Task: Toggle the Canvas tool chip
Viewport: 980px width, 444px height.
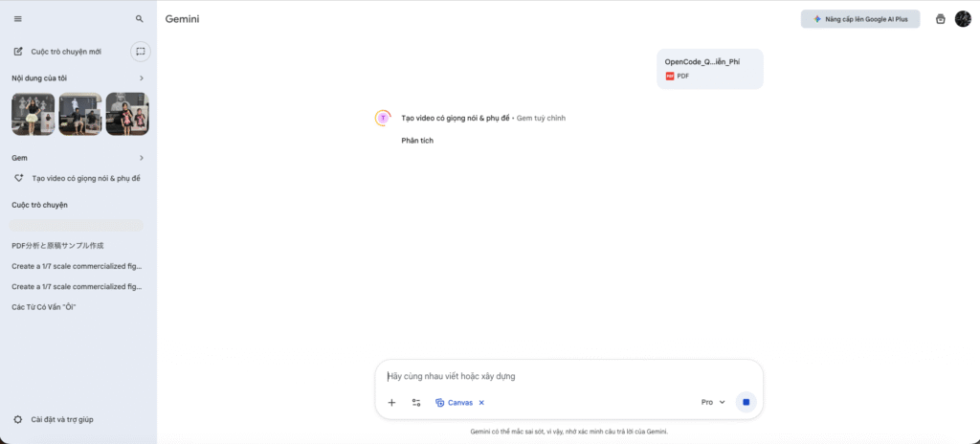Action: tap(455, 403)
